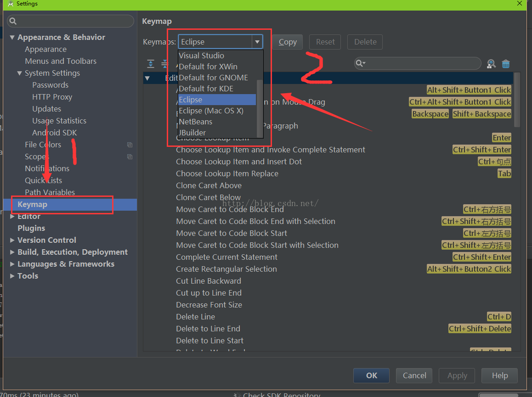
Task: Click the dropdown list scrollbar thumb
Action: pyautogui.click(x=260, y=108)
